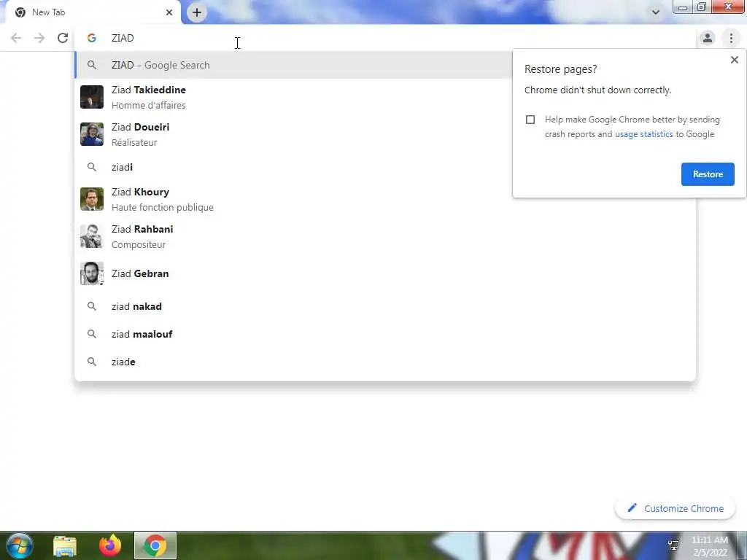747x560 pixels.
Task: Click the taskbar clock showing 11:11 AM
Action: (x=710, y=546)
